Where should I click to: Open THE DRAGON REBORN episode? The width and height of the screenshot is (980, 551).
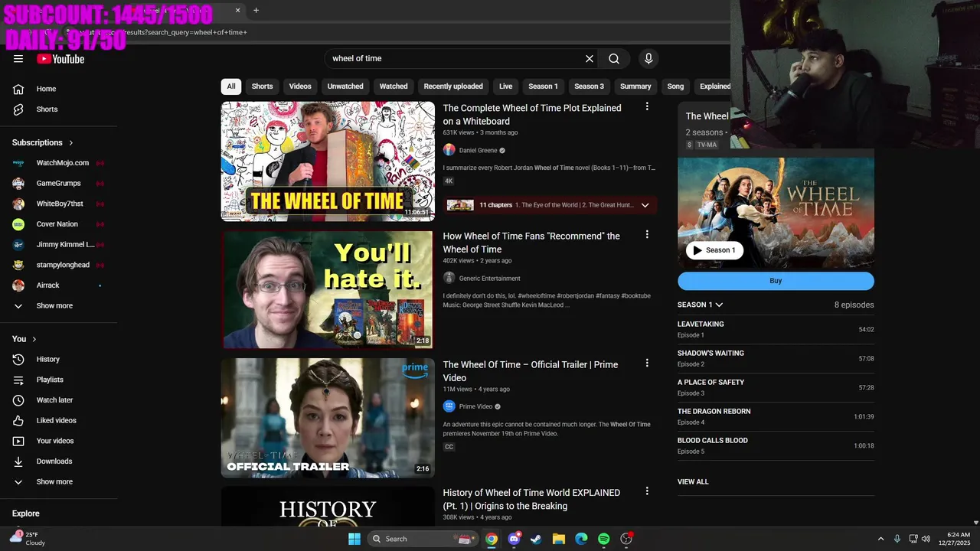pos(776,417)
